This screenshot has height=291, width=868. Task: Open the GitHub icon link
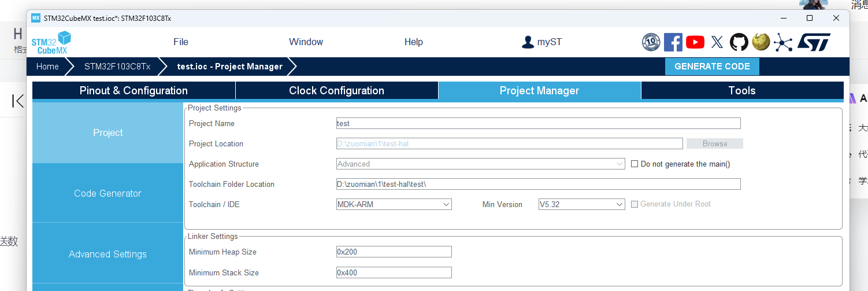(739, 42)
